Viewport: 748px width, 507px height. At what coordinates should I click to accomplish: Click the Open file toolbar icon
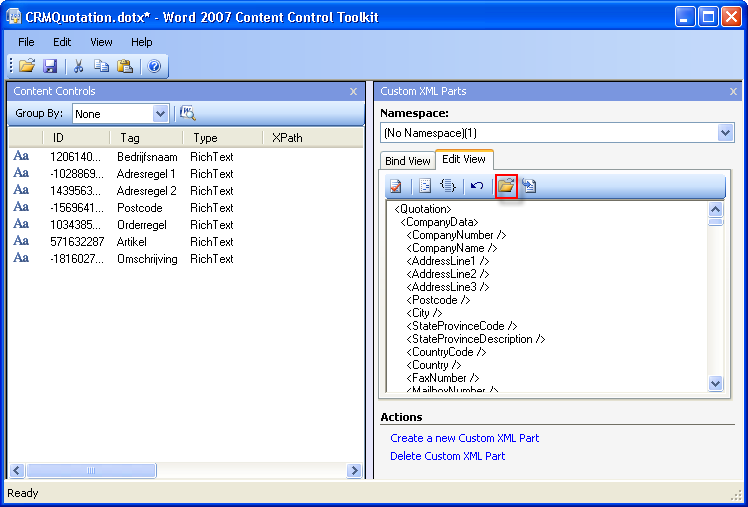click(27, 66)
